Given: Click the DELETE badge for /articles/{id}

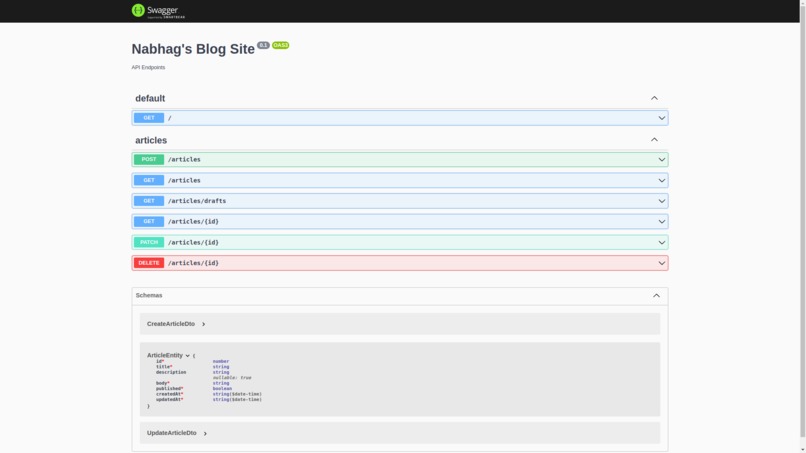Looking at the screenshot, I should pyautogui.click(x=149, y=263).
